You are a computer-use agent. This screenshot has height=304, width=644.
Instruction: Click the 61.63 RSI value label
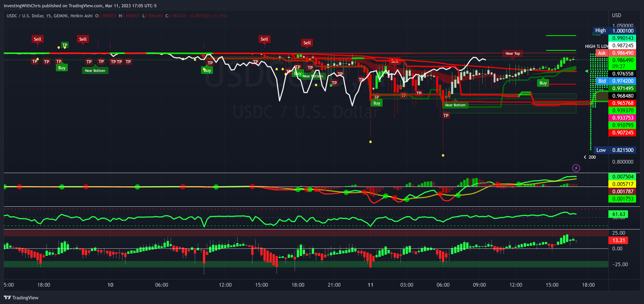618,214
